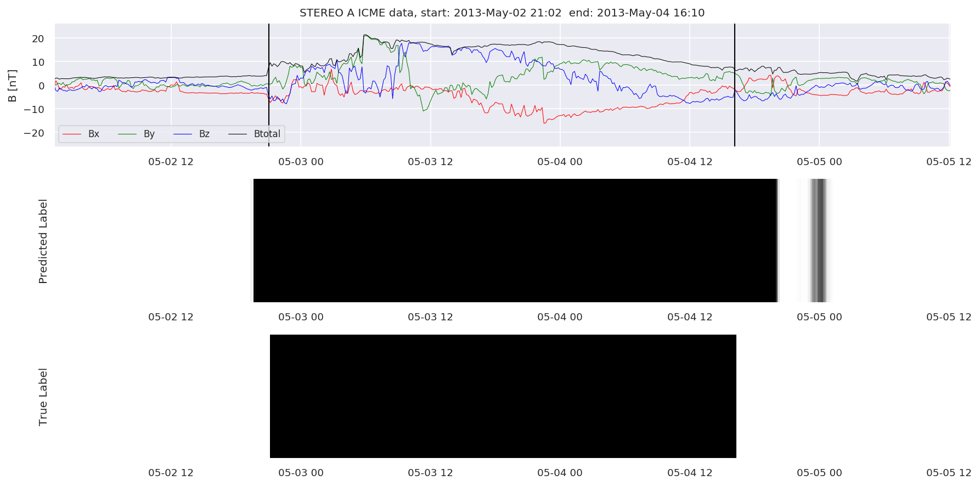
Task: Click the black true-label block
Action: (x=503, y=396)
